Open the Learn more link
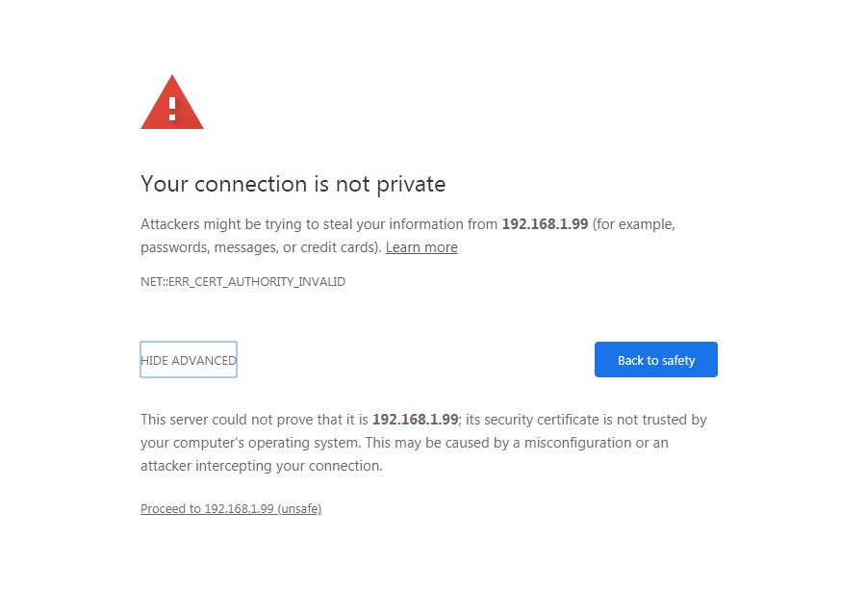Image resolution: width=866 pixels, height=616 pixels. (421, 247)
